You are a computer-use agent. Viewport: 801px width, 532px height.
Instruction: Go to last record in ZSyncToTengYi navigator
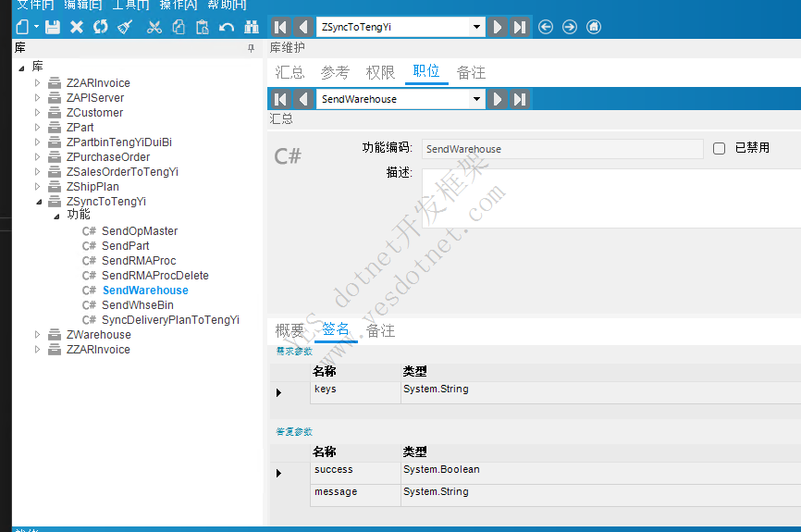click(x=521, y=27)
